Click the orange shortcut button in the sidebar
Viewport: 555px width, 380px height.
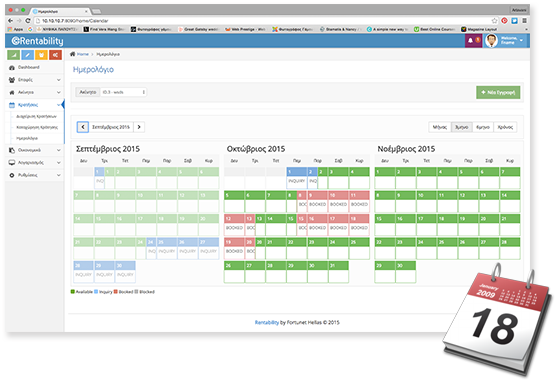tap(41, 55)
